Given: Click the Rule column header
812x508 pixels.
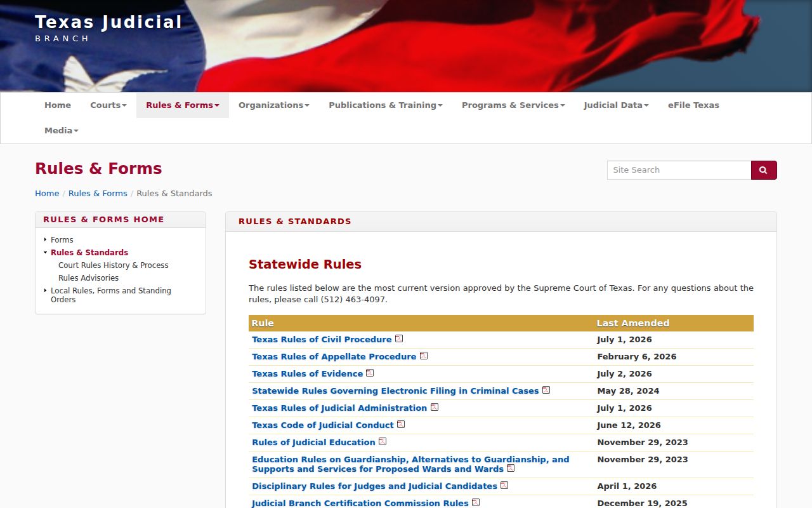Looking at the screenshot, I should click(263, 323).
